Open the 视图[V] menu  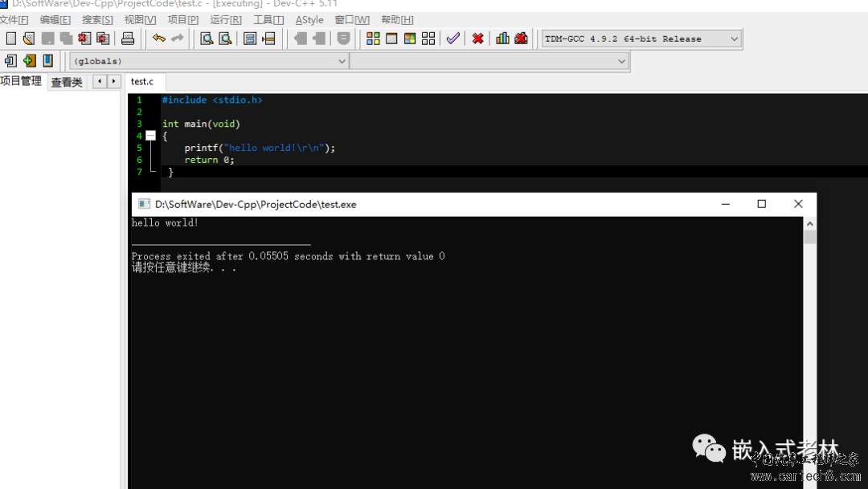(x=140, y=20)
